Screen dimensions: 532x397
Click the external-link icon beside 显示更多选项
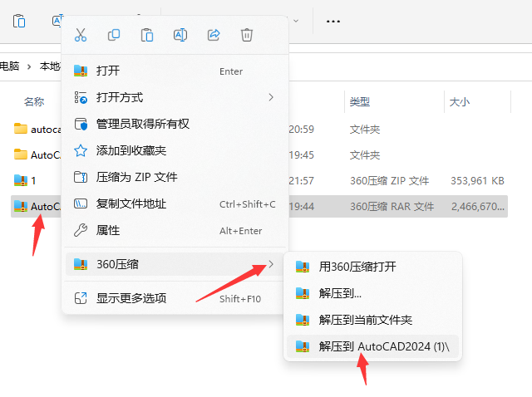click(x=81, y=298)
